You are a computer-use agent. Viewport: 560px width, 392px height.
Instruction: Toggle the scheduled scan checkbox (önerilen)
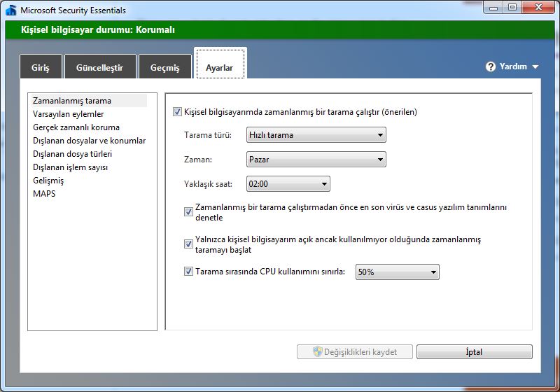(177, 112)
